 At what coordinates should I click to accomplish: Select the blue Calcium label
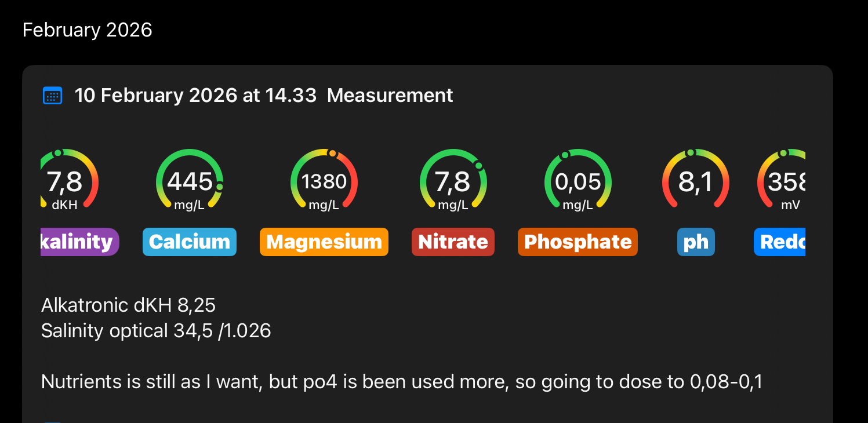coord(190,242)
